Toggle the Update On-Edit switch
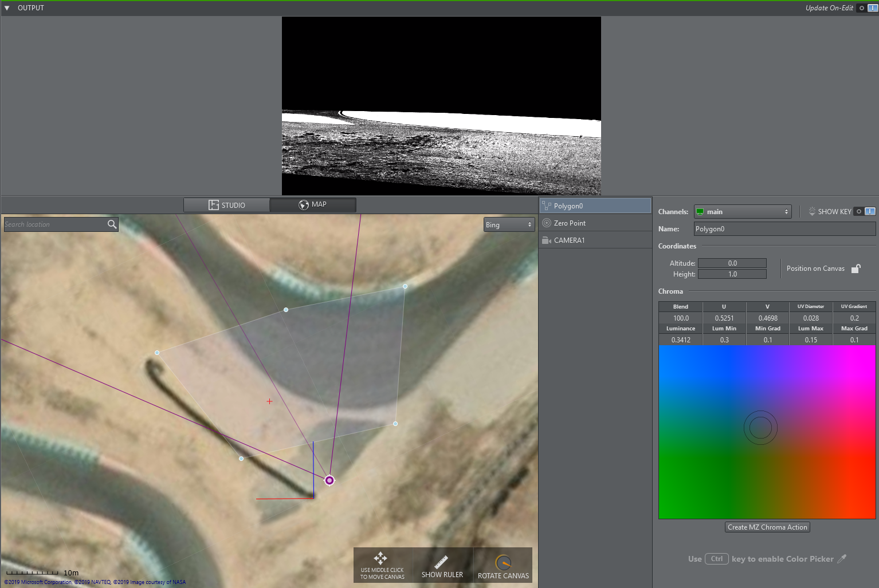879x588 pixels. click(867, 8)
